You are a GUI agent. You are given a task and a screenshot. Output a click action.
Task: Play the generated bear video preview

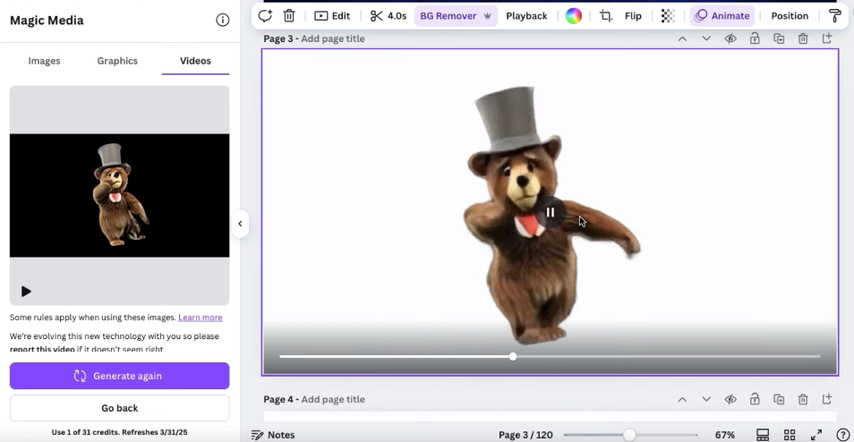tap(26, 291)
